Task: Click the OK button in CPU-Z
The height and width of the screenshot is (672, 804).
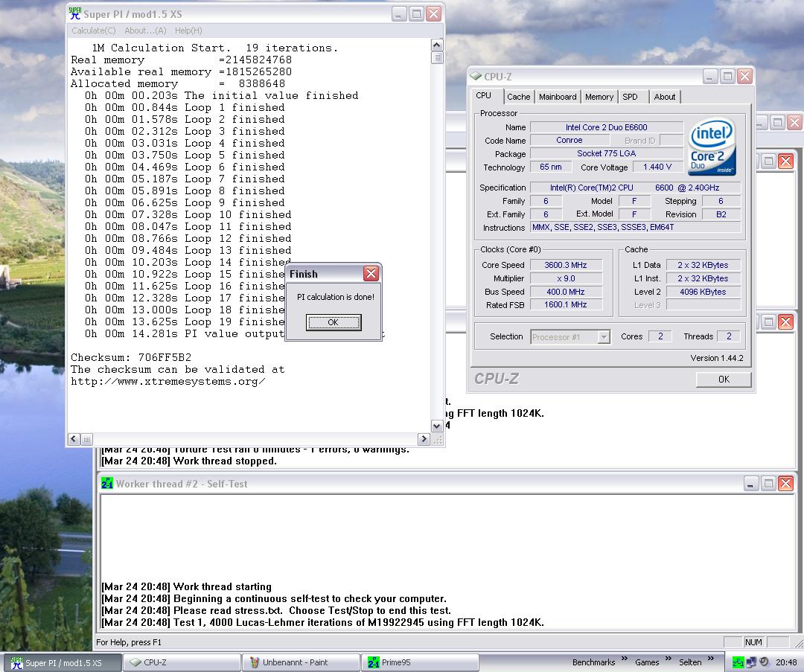Action: click(x=724, y=380)
